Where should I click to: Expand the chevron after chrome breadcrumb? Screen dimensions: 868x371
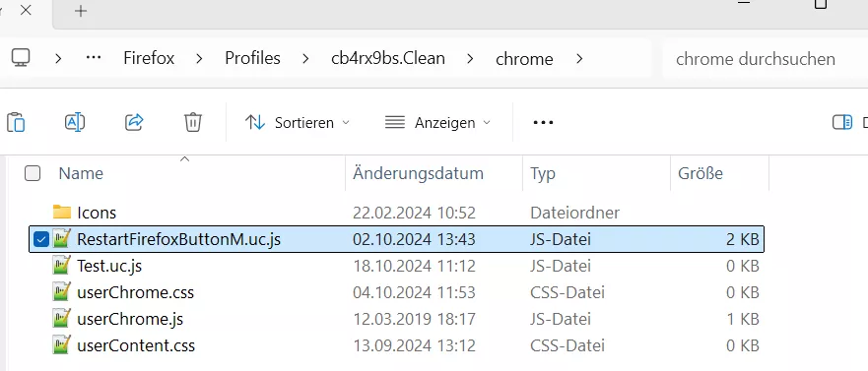click(579, 58)
